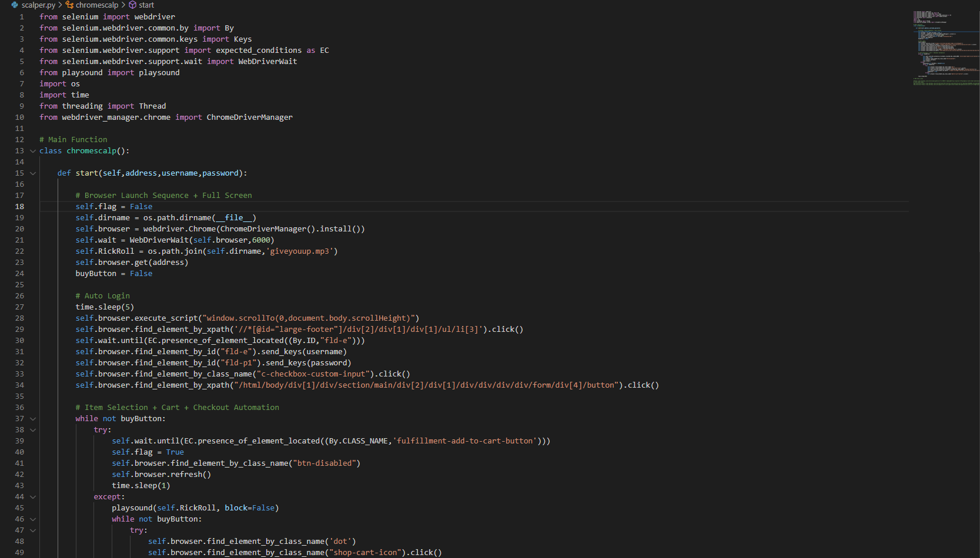Click line number 18 to select that line
This screenshot has height=558, width=980.
tap(19, 206)
